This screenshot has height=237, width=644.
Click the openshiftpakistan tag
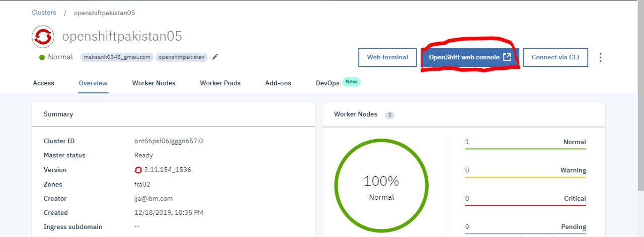click(182, 57)
